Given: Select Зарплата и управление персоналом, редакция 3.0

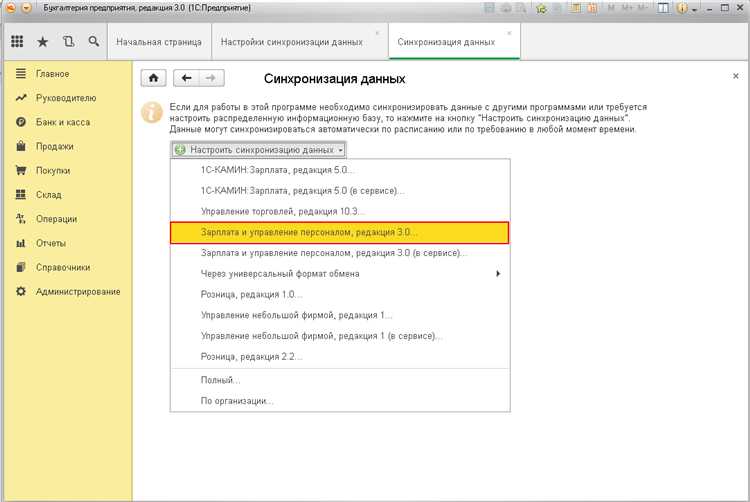Looking at the screenshot, I should [x=340, y=232].
